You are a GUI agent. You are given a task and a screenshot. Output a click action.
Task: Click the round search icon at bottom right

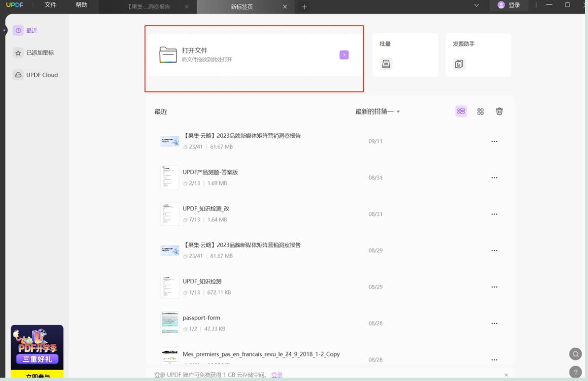pyautogui.click(x=575, y=354)
